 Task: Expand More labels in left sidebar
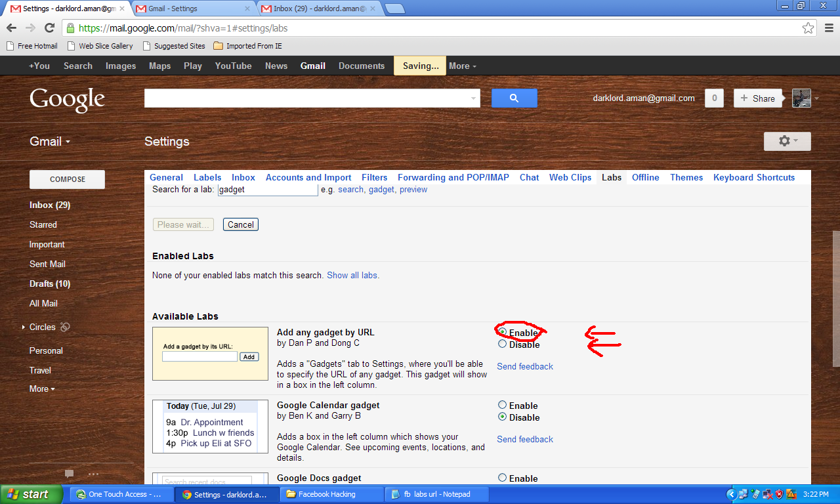(42, 388)
